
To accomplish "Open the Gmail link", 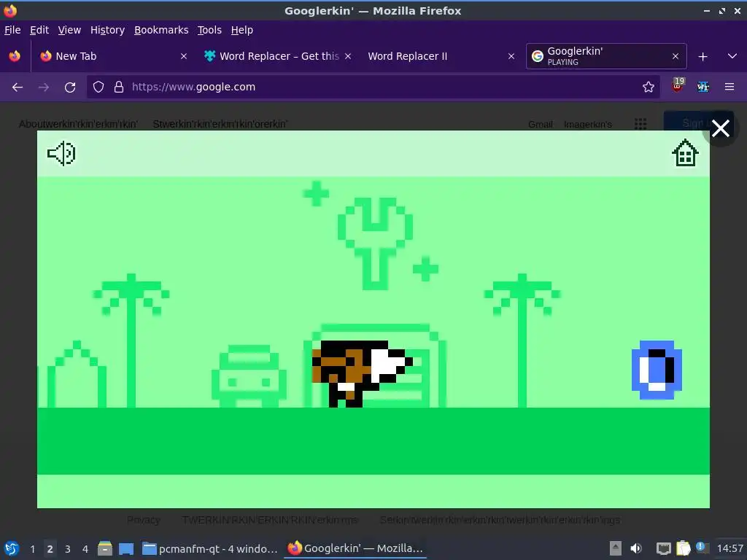I will pyautogui.click(x=541, y=124).
